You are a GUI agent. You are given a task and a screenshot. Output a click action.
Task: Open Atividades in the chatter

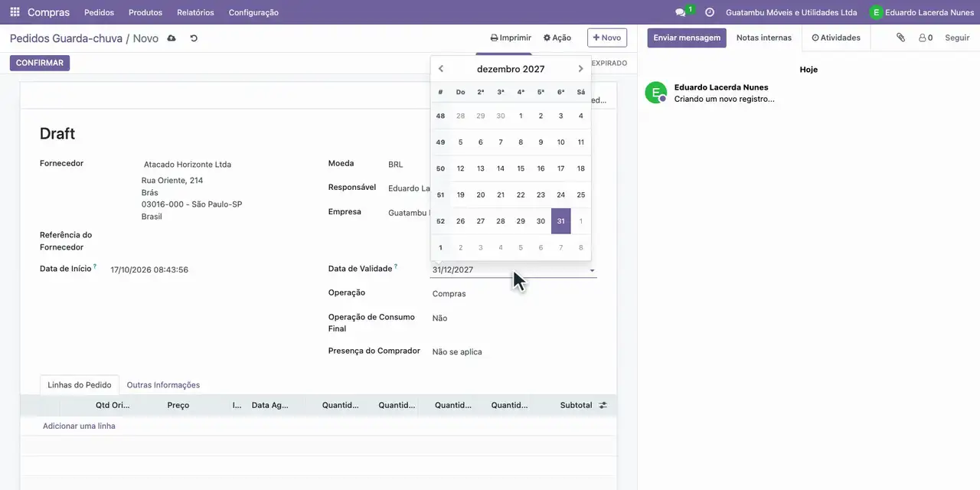pyautogui.click(x=836, y=38)
